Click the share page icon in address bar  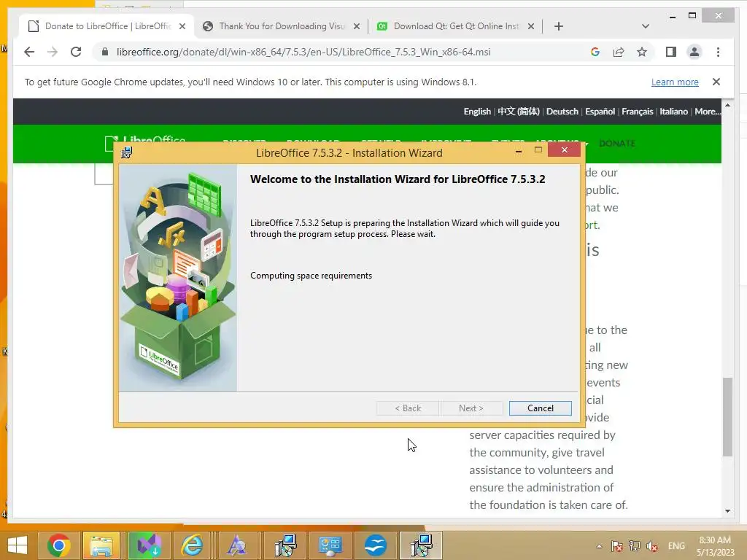tap(619, 52)
